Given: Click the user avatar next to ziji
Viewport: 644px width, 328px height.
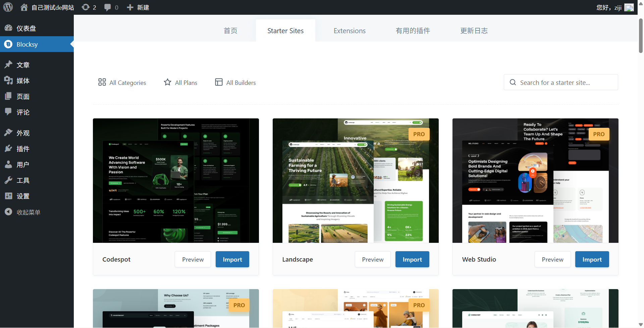Looking at the screenshot, I should click(629, 7).
